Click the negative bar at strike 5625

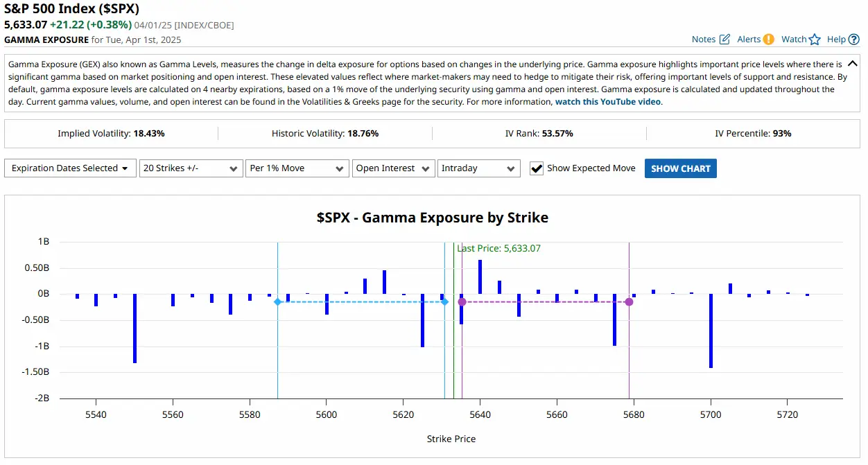tap(422, 320)
